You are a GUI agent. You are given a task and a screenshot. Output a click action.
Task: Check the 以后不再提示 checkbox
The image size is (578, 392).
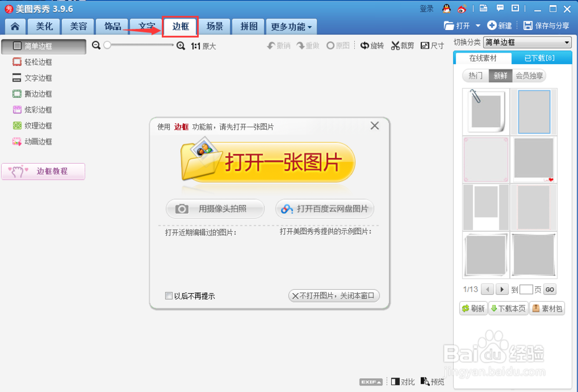(169, 296)
